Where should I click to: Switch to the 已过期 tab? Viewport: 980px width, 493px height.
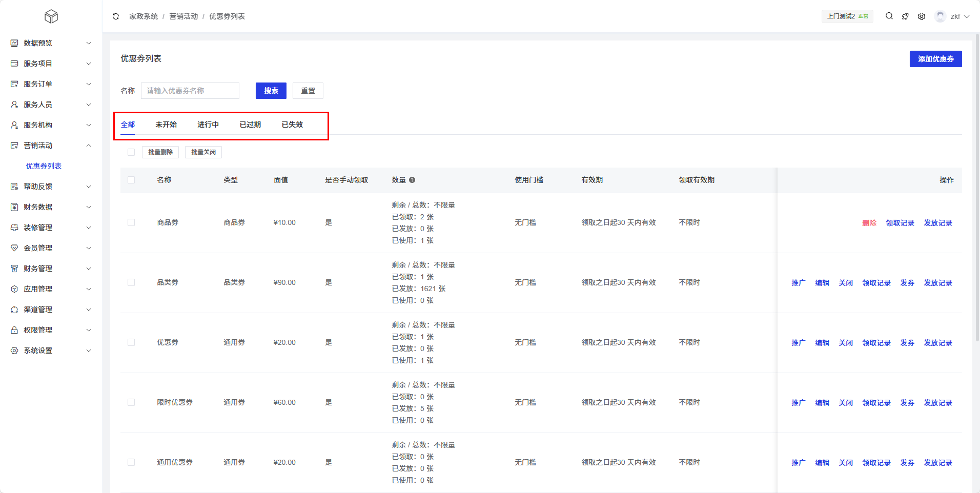[x=250, y=125]
